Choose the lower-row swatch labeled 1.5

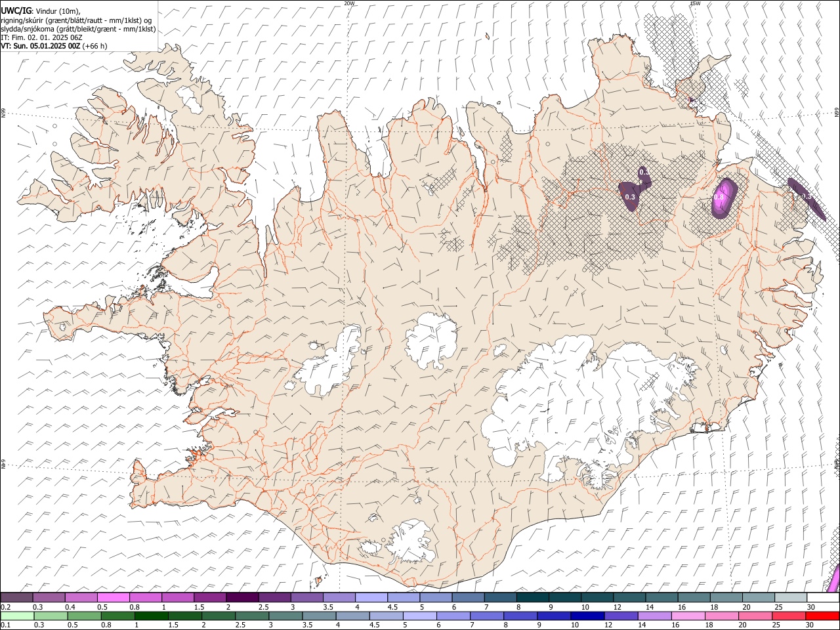pos(184,616)
